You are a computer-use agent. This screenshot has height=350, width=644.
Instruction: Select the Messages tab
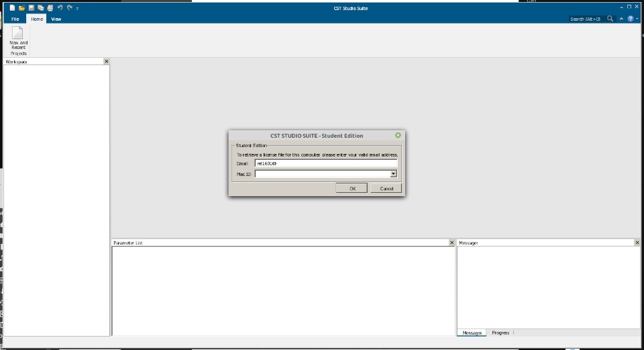[x=472, y=333]
